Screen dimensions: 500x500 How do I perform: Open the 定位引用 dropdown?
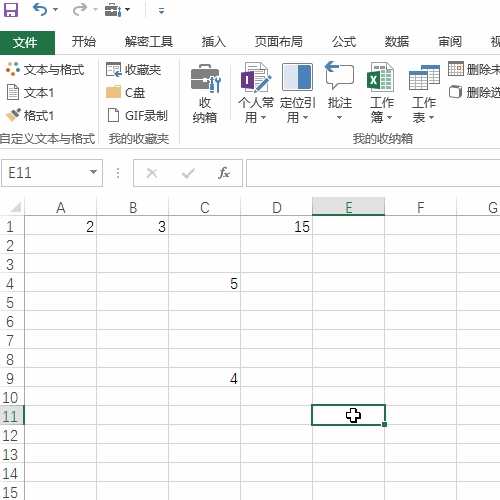click(x=297, y=93)
